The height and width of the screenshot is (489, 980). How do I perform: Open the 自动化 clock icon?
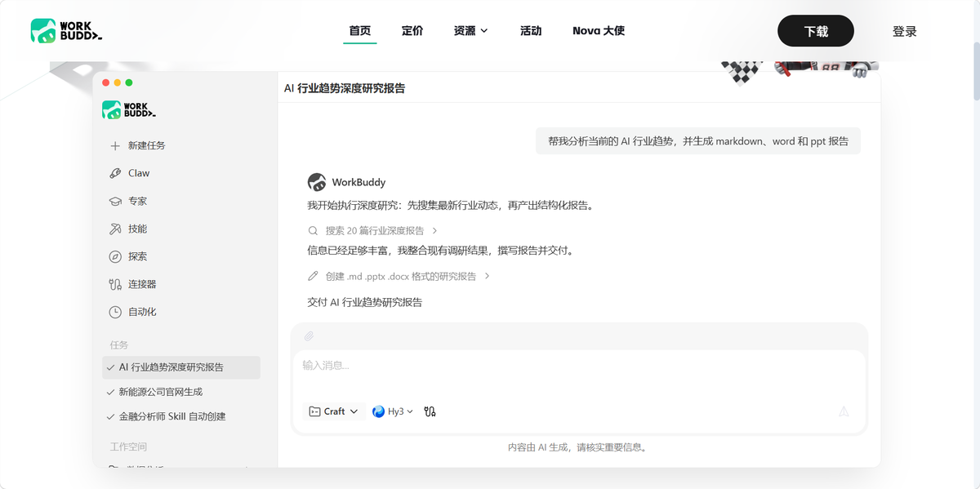pos(115,312)
